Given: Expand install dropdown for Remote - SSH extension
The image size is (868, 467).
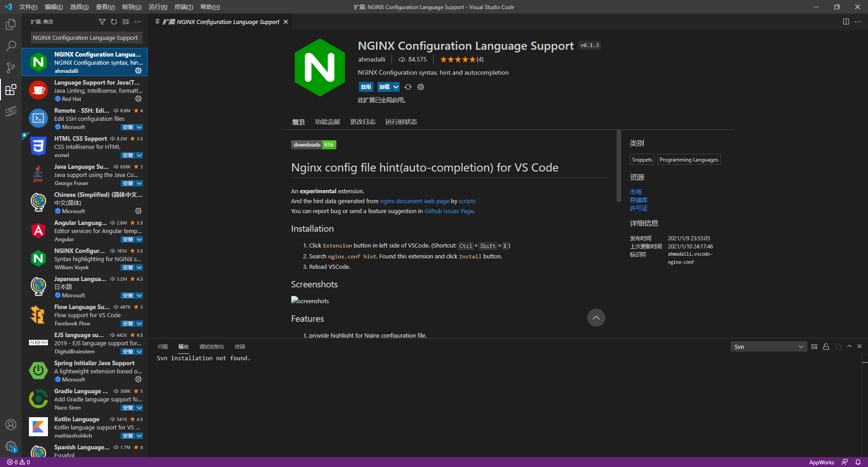Looking at the screenshot, I should pos(139,127).
